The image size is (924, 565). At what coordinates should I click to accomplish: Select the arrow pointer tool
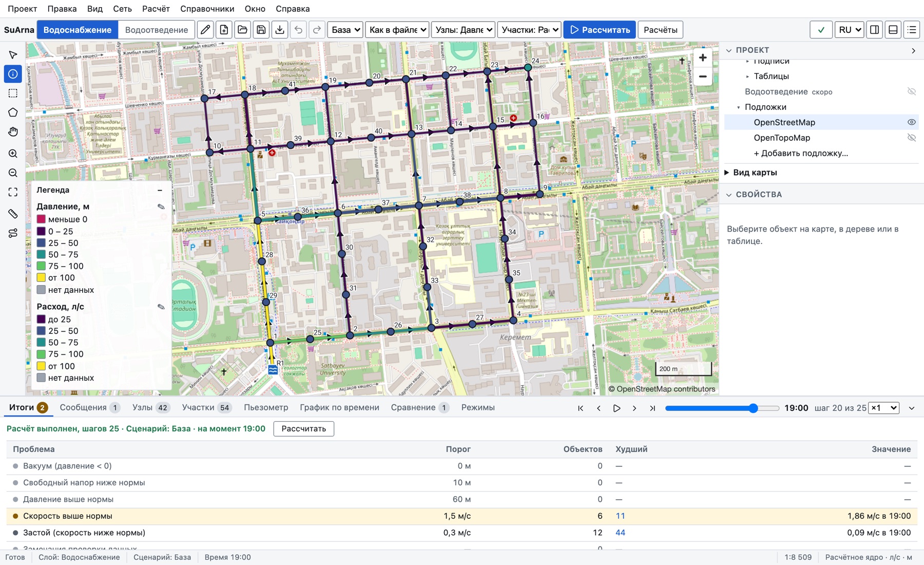[x=13, y=55]
